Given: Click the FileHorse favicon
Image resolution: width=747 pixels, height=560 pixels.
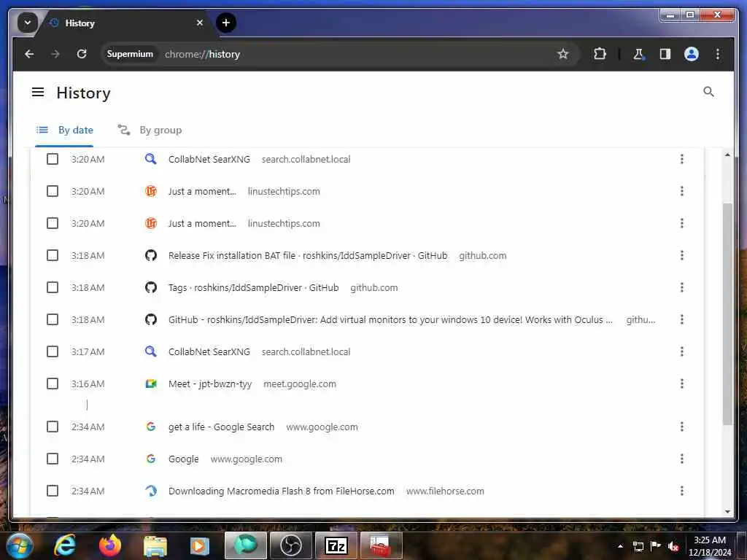Looking at the screenshot, I should click(150, 491).
